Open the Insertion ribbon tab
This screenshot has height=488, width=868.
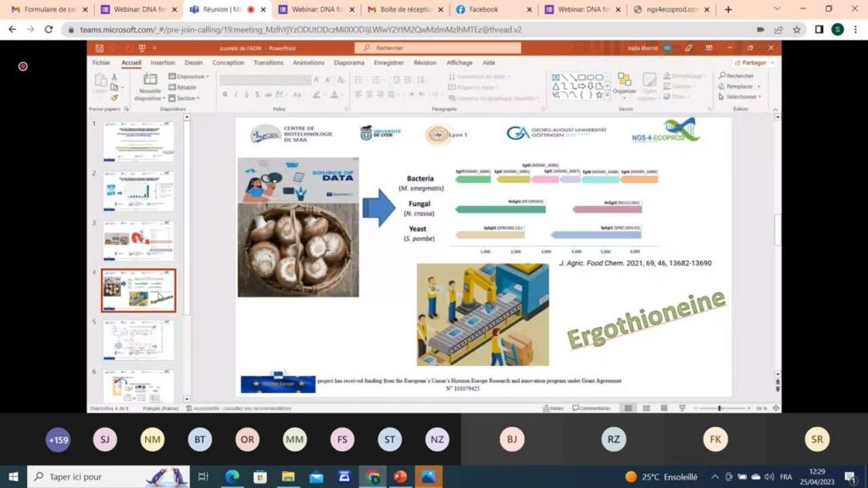click(163, 63)
